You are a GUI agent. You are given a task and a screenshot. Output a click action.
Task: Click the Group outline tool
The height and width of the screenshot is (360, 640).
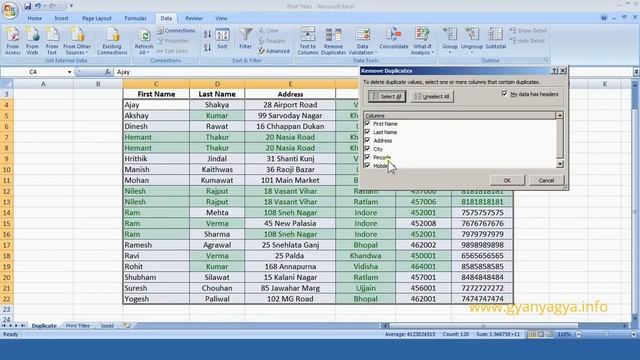tap(450, 40)
